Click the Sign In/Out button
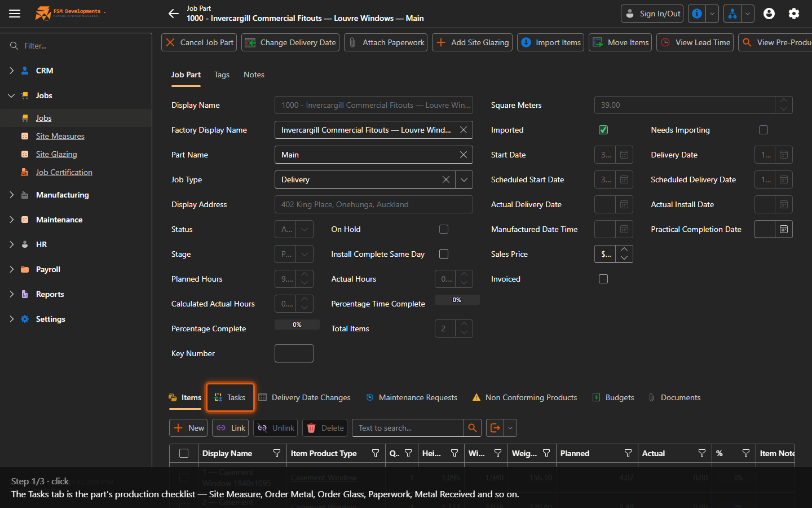This screenshot has height=508, width=812. click(x=652, y=14)
